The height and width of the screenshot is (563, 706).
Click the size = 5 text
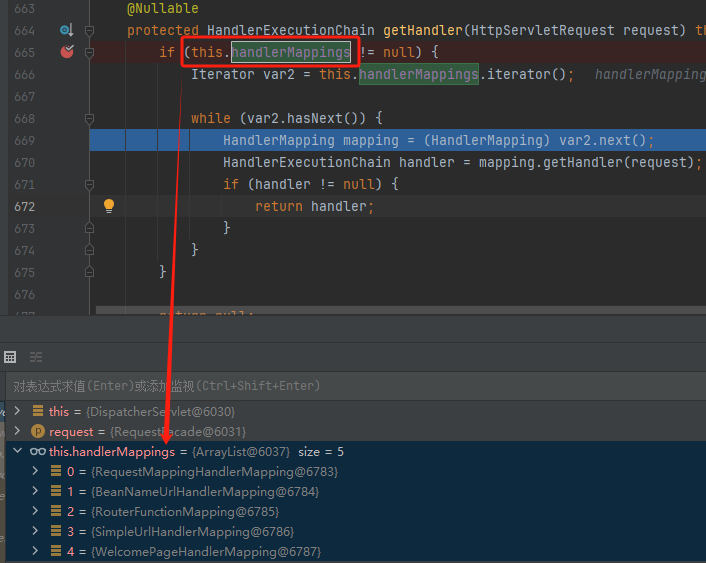321,451
